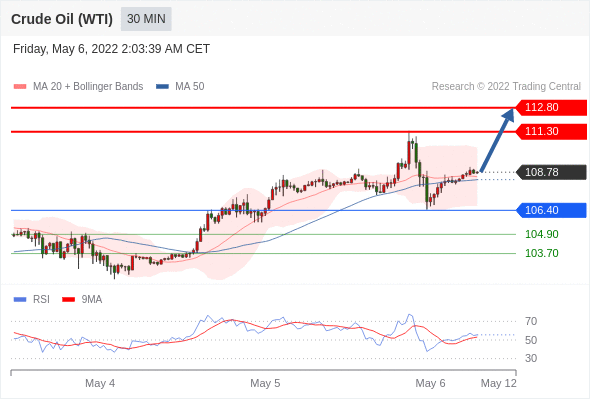This screenshot has height=400, width=590.
Task: Click the green 103.70 support label
Action: [x=541, y=253]
